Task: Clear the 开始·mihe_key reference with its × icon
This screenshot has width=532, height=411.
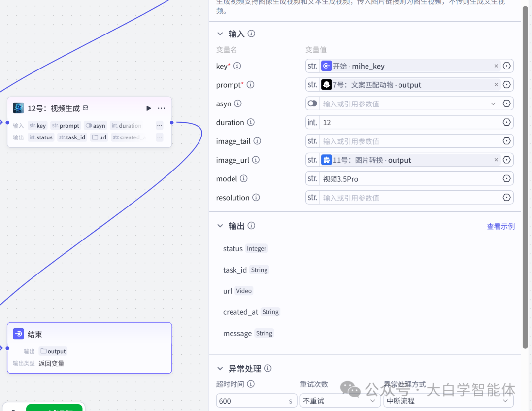Action: pyautogui.click(x=496, y=66)
